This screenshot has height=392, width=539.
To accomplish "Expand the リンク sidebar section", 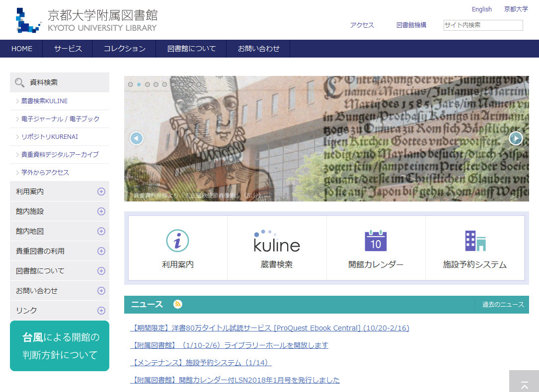I will click(101, 311).
